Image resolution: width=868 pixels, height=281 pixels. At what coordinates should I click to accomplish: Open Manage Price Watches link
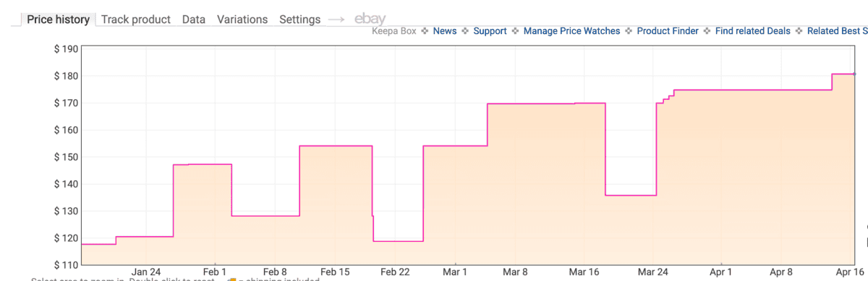point(571,31)
